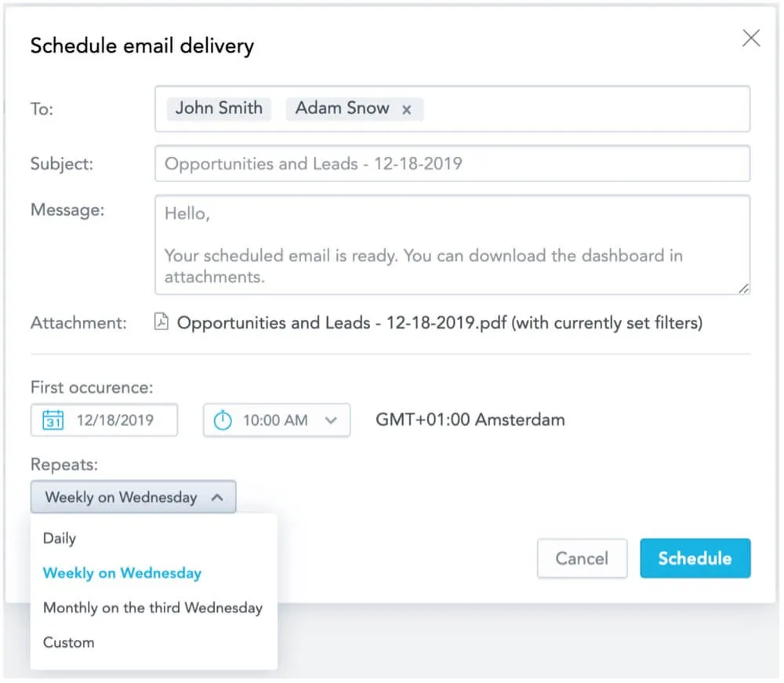Screen dimensions: 784x683
Task: Choose Weekly on Wednesday option
Action: click(122, 573)
